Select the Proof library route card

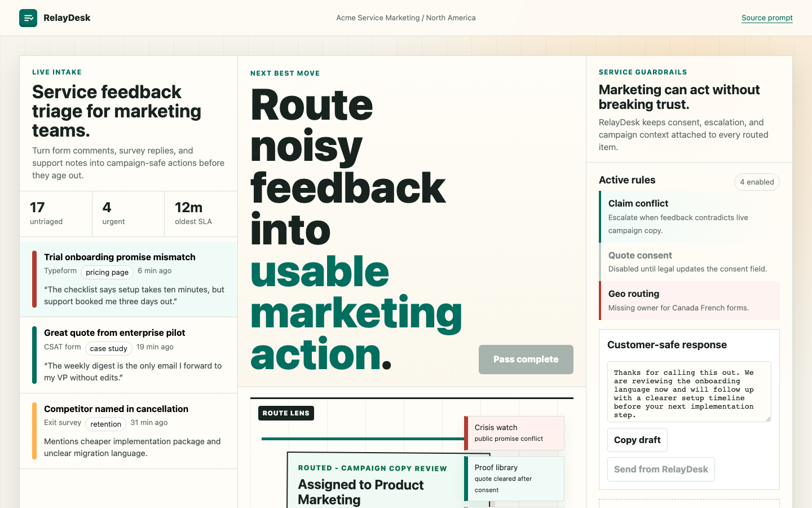pos(514,478)
